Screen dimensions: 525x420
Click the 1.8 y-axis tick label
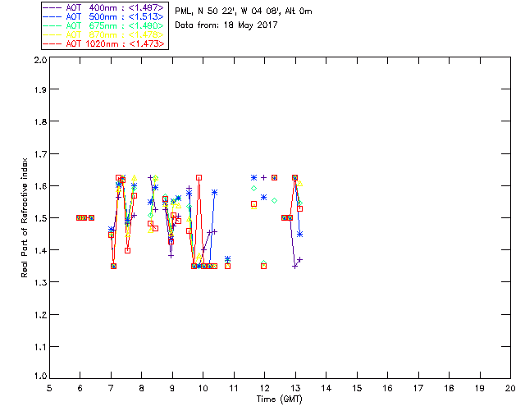40,121
